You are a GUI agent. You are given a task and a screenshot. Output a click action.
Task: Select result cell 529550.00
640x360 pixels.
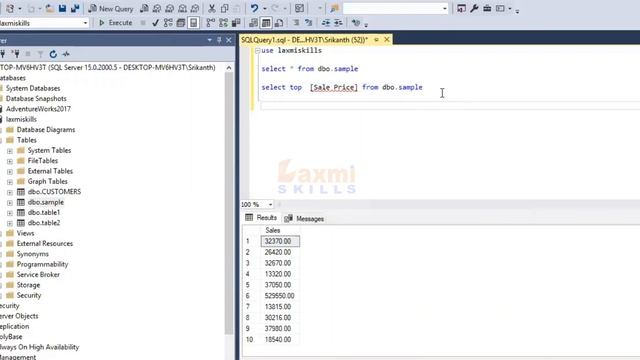(x=280, y=296)
